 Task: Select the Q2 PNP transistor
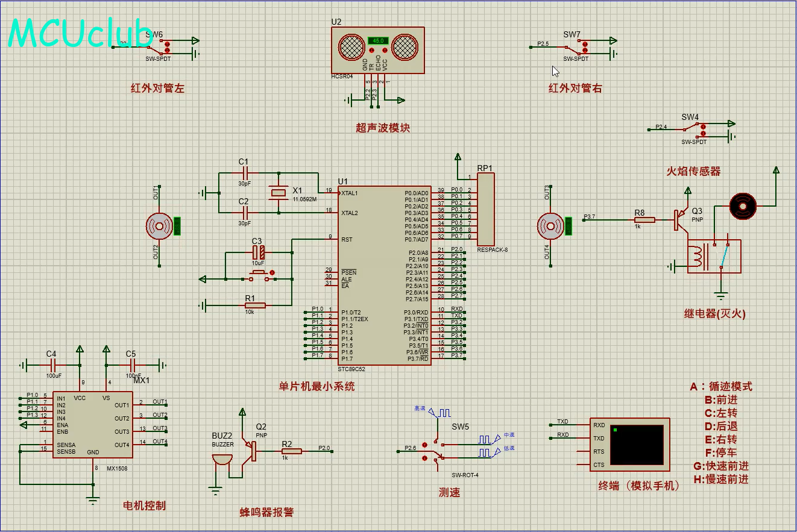[249, 451]
